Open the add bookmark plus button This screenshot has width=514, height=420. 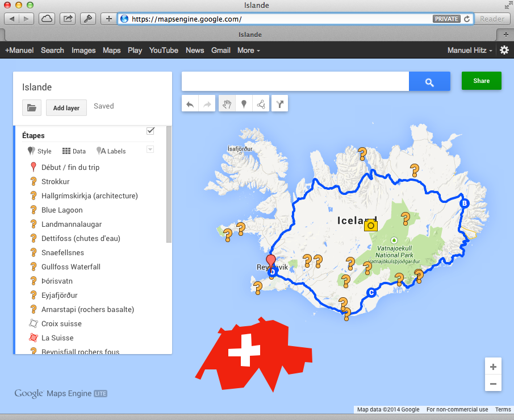coord(109,19)
